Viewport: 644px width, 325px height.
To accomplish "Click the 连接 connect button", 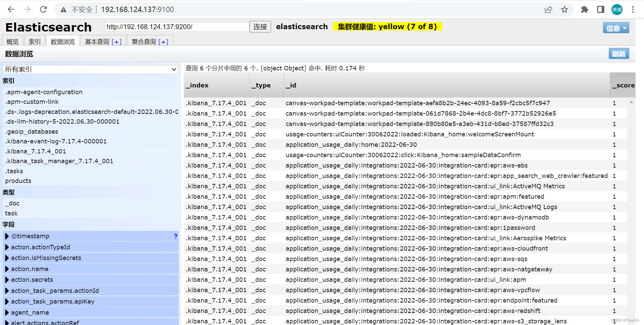I will pyautogui.click(x=260, y=27).
